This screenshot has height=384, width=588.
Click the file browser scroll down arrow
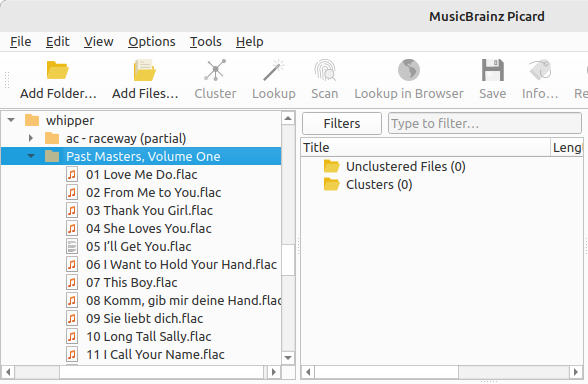tap(288, 358)
